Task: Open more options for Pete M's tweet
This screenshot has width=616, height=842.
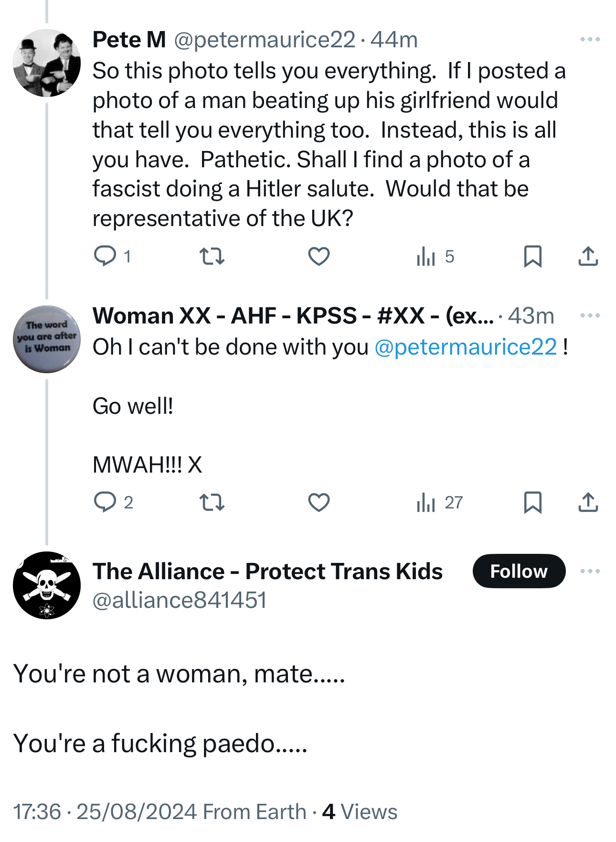Action: (x=590, y=39)
